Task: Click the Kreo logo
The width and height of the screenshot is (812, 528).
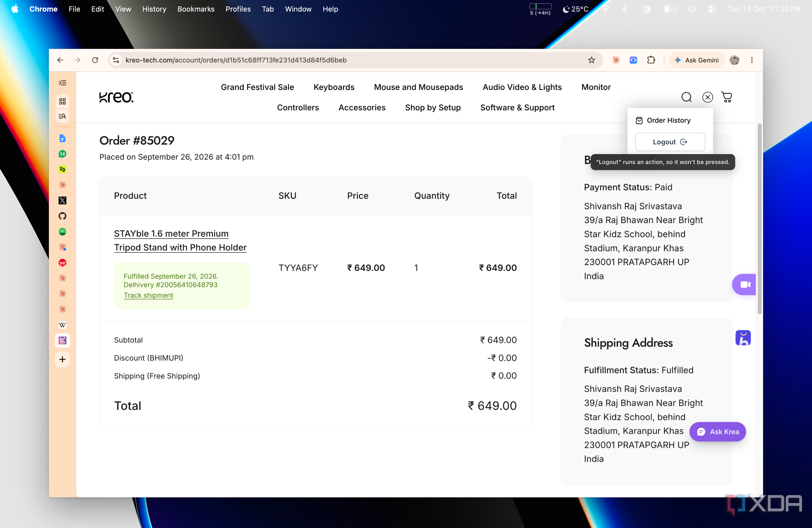Action: click(116, 97)
